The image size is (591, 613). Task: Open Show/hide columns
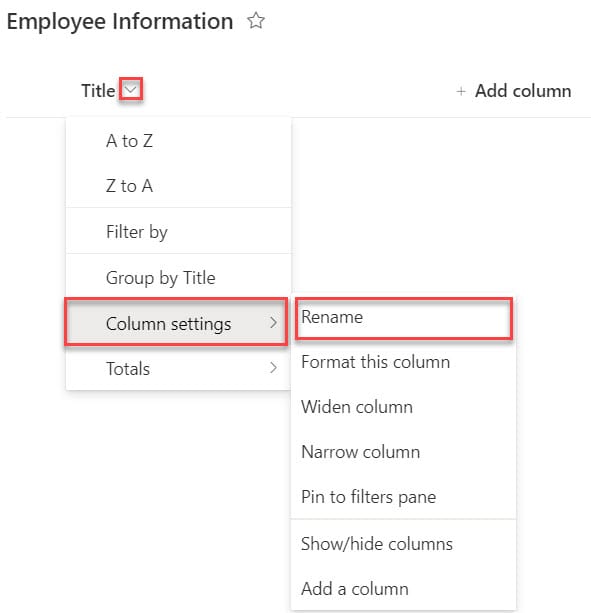coord(403,544)
